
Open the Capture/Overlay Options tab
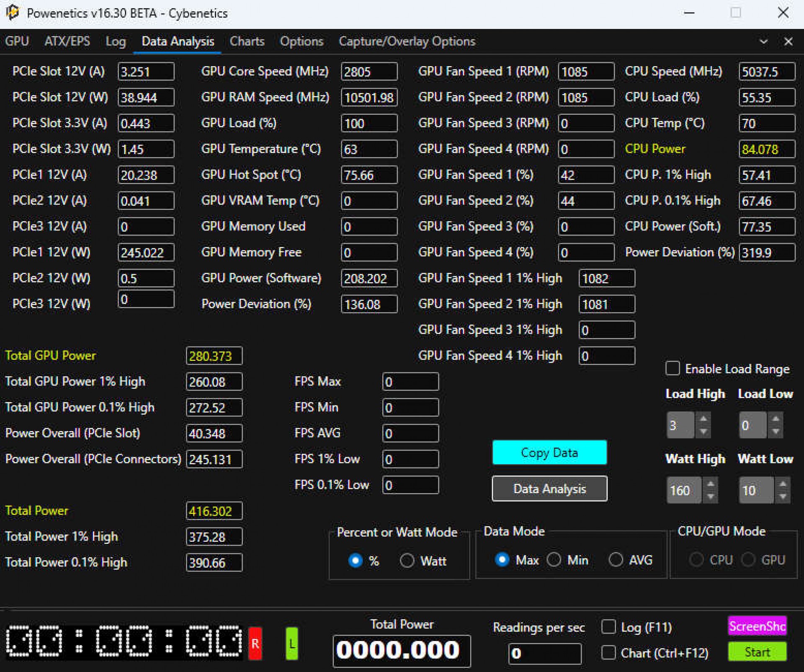tap(407, 41)
